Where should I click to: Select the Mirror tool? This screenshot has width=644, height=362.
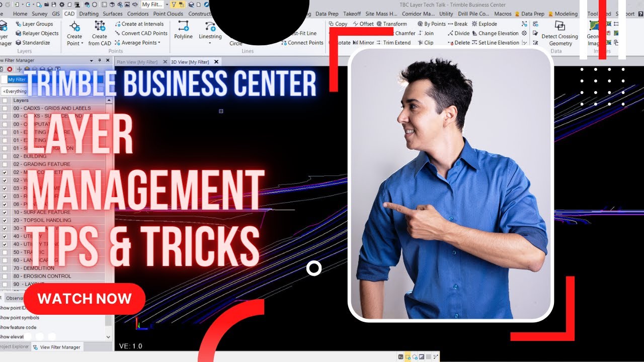(x=363, y=43)
